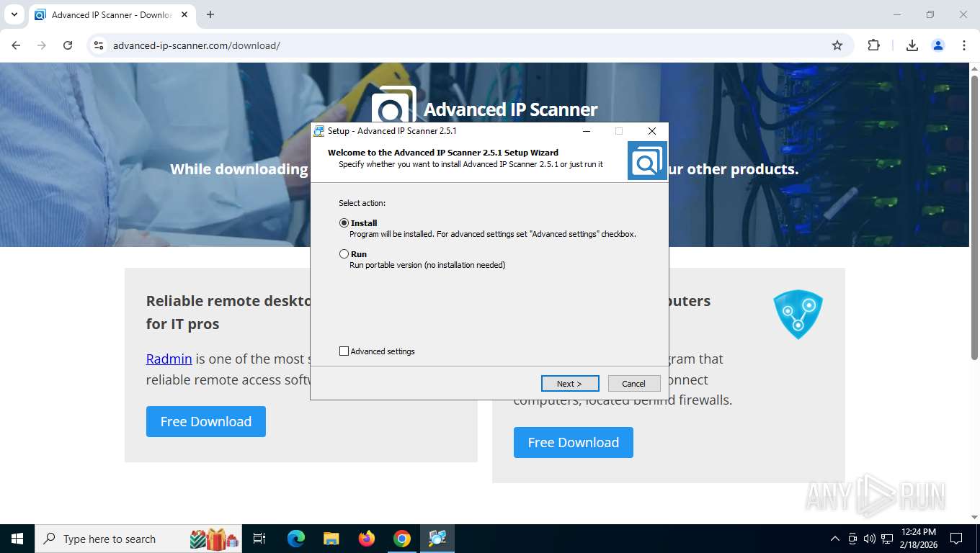Image resolution: width=980 pixels, height=553 pixels.
Task: Open Chrome downloads panel
Action: click(x=912, y=45)
